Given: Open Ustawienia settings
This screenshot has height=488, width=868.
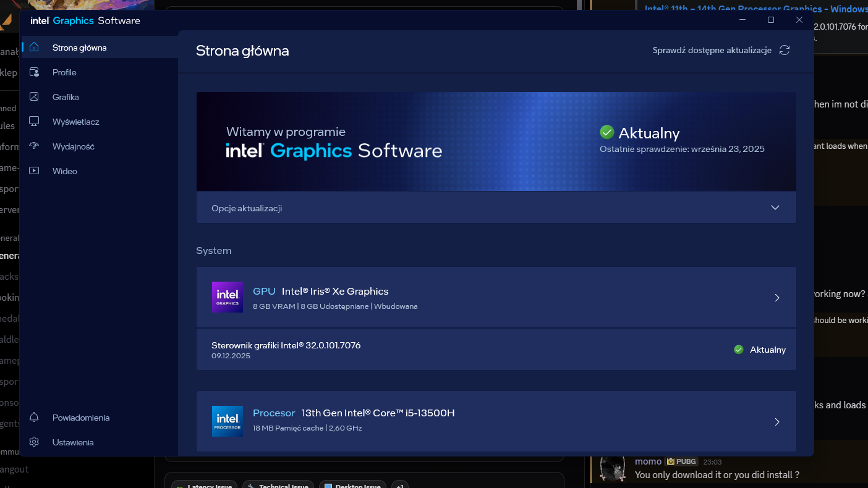Looking at the screenshot, I should [100, 442].
